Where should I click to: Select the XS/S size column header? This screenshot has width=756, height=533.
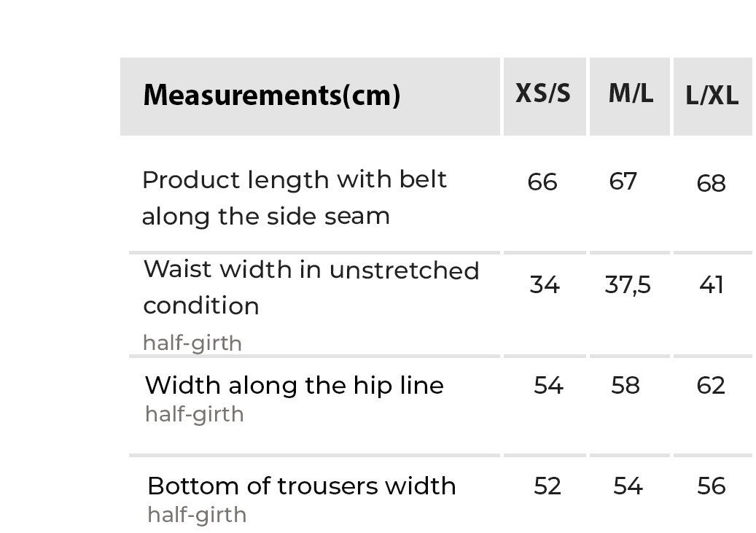click(543, 94)
